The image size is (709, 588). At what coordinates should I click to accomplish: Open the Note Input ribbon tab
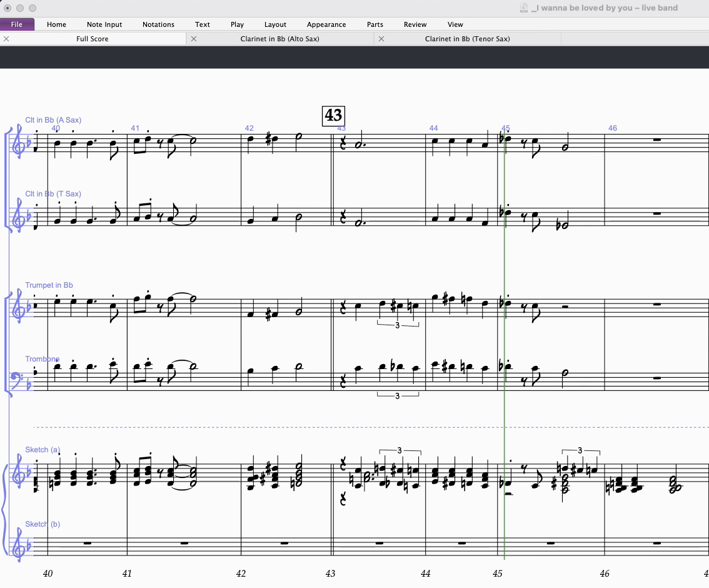(x=104, y=24)
